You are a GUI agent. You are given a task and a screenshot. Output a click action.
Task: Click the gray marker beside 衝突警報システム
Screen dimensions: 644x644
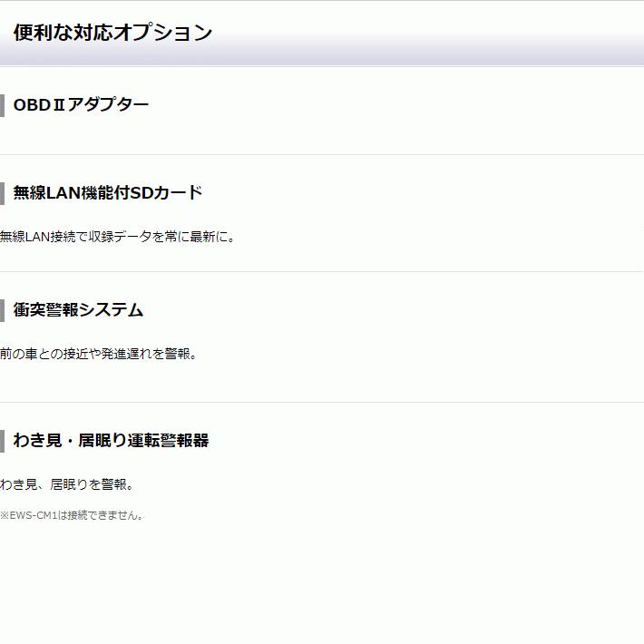coord(2,310)
